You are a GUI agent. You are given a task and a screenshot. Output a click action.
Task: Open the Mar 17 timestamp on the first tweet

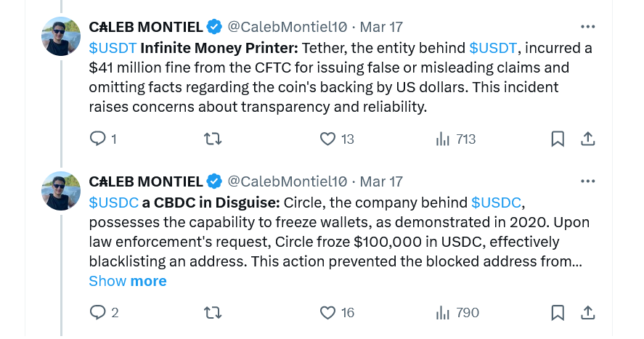381,27
